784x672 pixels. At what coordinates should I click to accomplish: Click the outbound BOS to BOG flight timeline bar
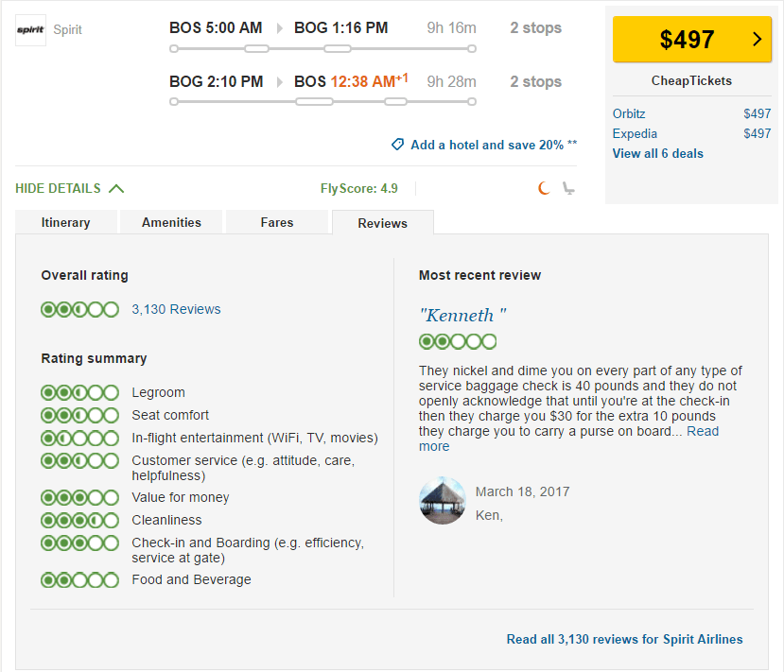pos(322,48)
